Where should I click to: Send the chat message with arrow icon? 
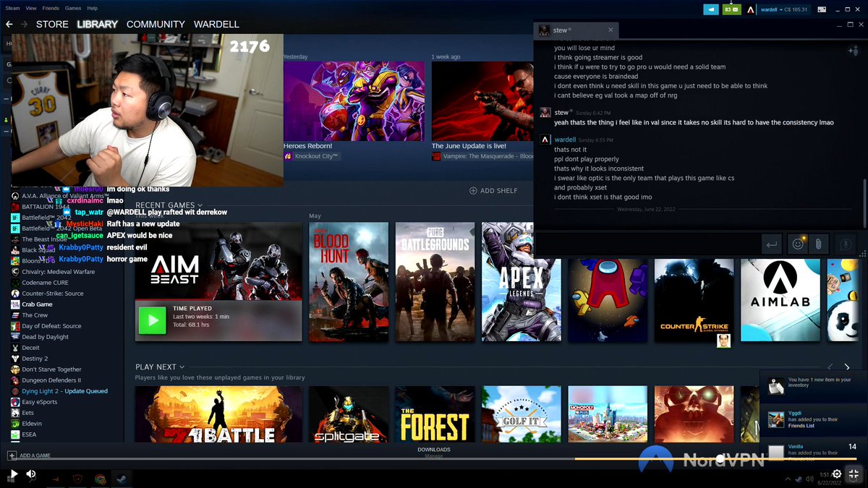[772, 244]
